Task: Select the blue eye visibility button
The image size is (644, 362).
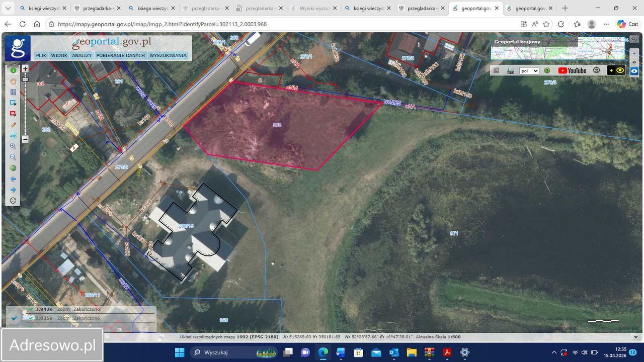Action: (x=634, y=71)
